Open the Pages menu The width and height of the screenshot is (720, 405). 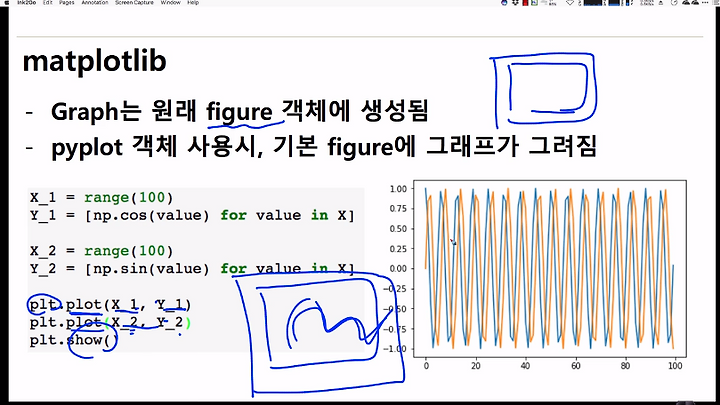(x=67, y=2)
